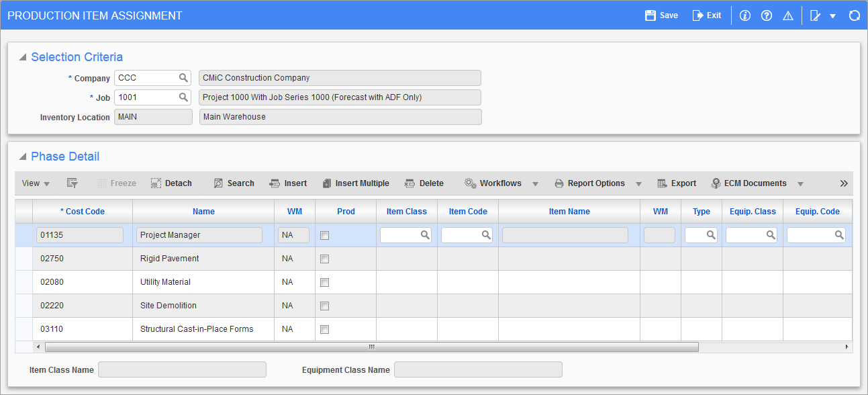Click the Item Class input field

point(401,235)
